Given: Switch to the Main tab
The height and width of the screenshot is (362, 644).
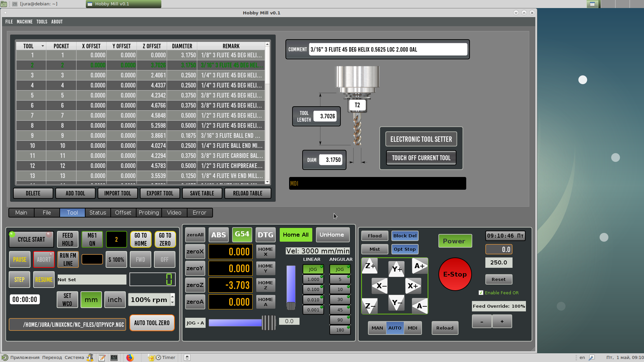Looking at the screenshot, I should click(21, 213).
